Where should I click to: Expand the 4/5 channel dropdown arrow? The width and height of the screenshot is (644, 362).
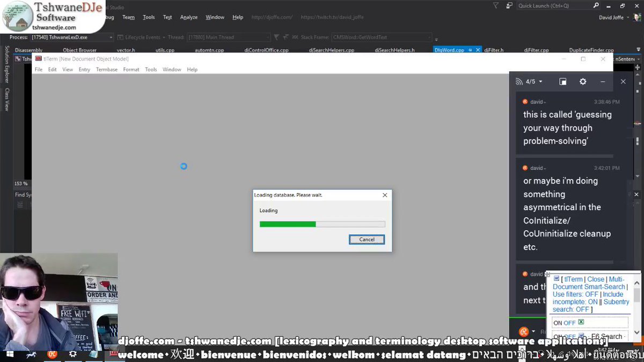pyautogui.click(x=540, y=82)
